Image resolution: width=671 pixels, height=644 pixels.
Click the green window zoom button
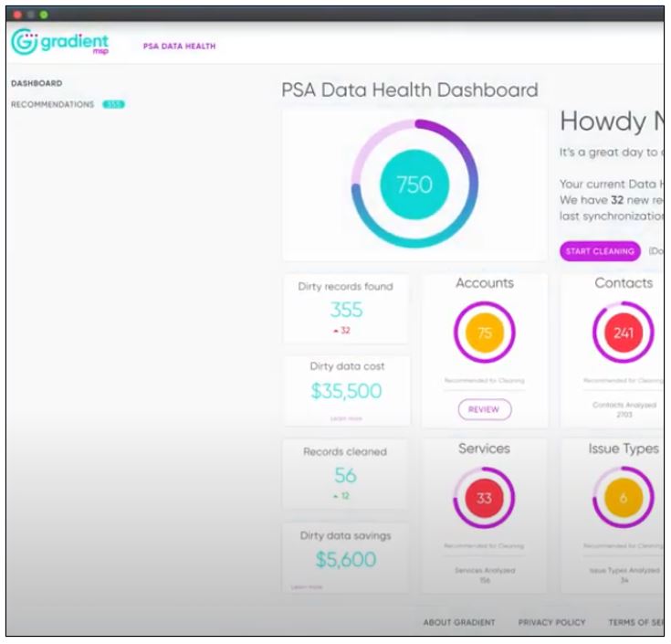point(44,15)
